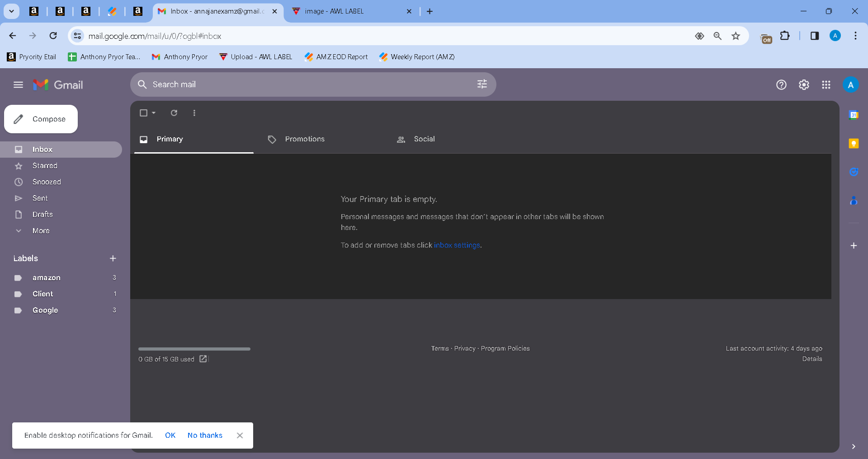Open the Pryority Etail bookmark
This screenshot has width=868, height=459.
(32, 57)
